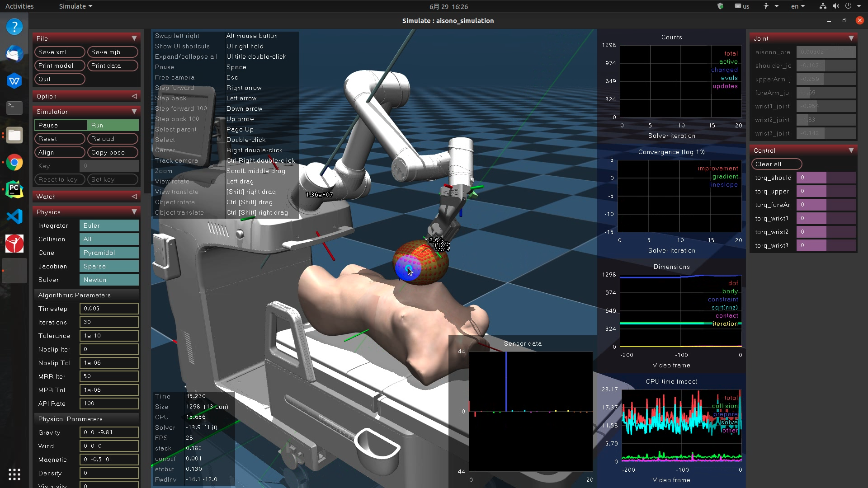Click the API Rate input field
This screenshot has width=868, height=488.
pos(109,404)
